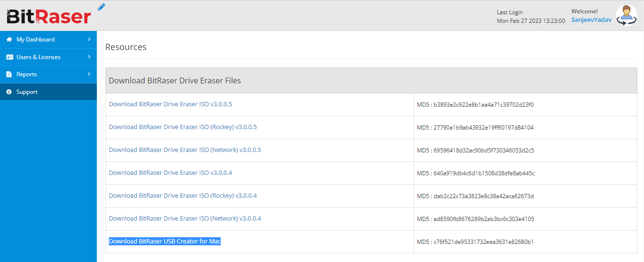Download Drive Eraser ISO (Network) v3.0.0.5
Viewport: 644px width, 262px height.
pos(185,150)
